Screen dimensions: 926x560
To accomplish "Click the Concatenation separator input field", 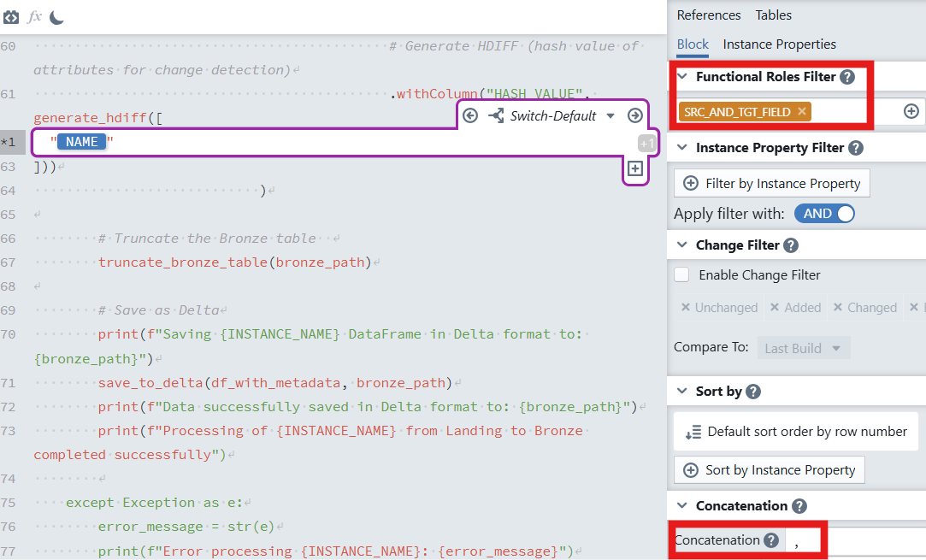I will (x=855, y=540).
